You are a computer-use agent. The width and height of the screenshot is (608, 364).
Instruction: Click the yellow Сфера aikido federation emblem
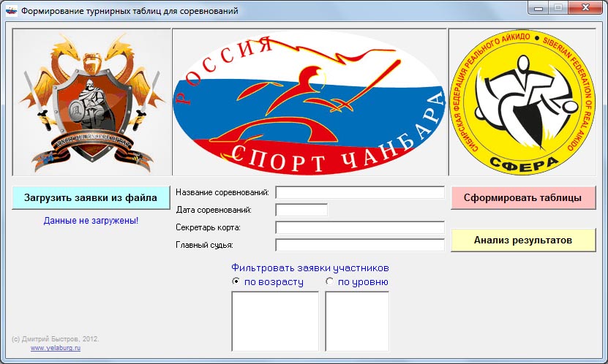[x=522, y=102]
